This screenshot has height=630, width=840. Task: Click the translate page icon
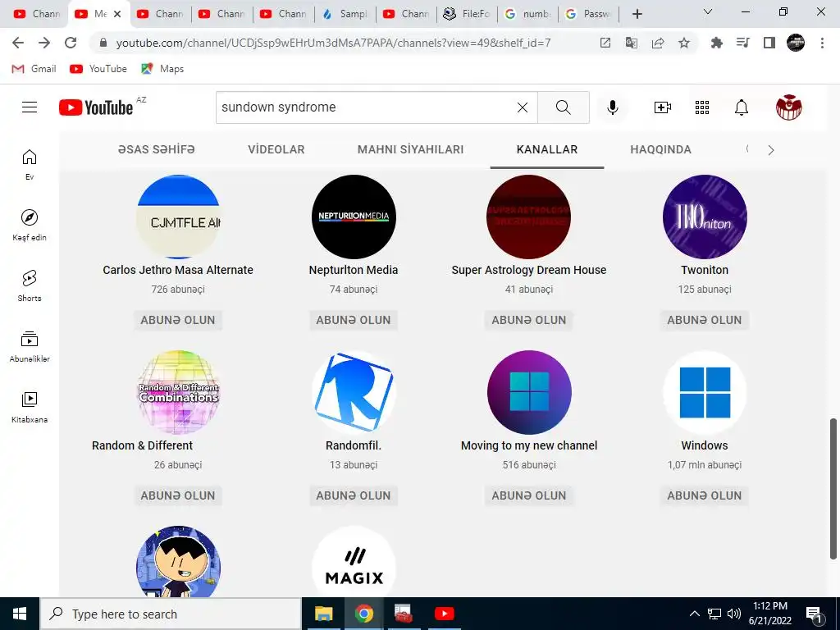coord(632,43)
